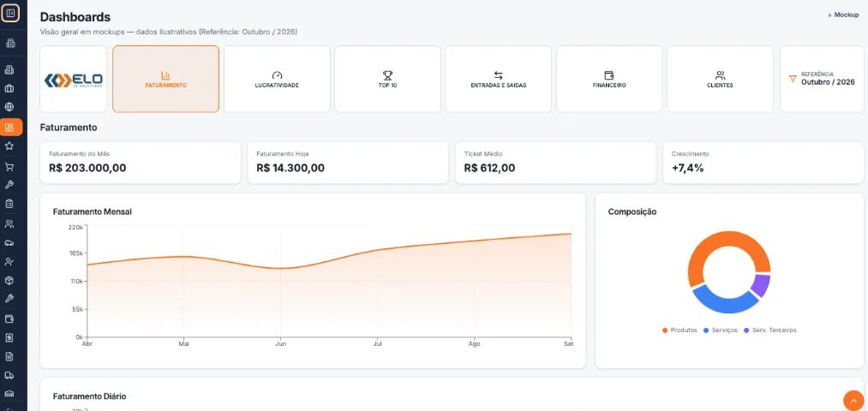This screenshot has width=868, height=411.
Task: Switch to the Top 10 tab
Action: pyautogui.click(x=387, y=79)
